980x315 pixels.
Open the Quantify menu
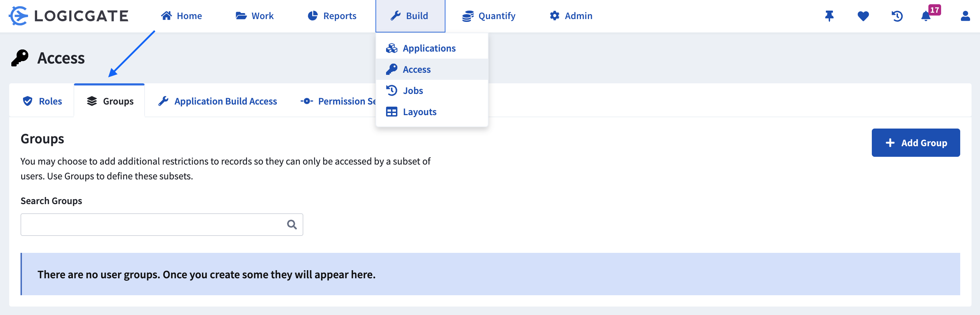(x=489, y=16)
